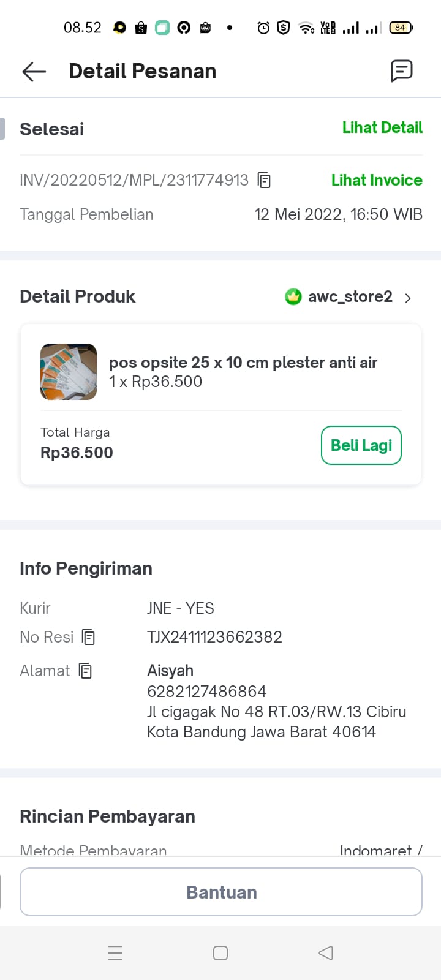Screen dimensions: 441x980
Task: Tap the awc_store2 green crown badge
Action: coord(293,297)
